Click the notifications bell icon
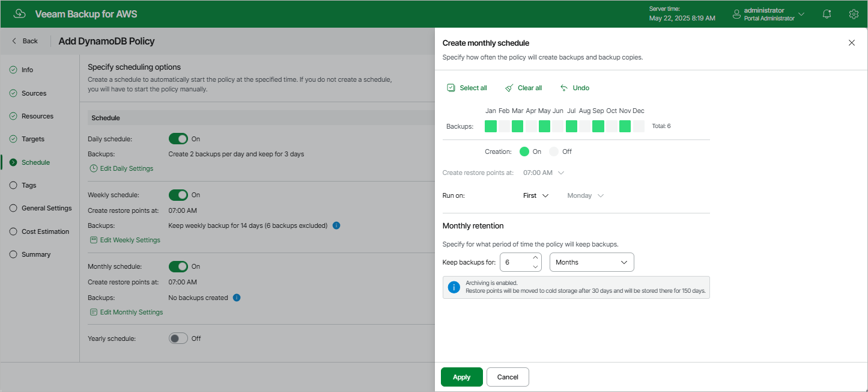This screenshot has width=868, height=392. click(x=827, y=14)
